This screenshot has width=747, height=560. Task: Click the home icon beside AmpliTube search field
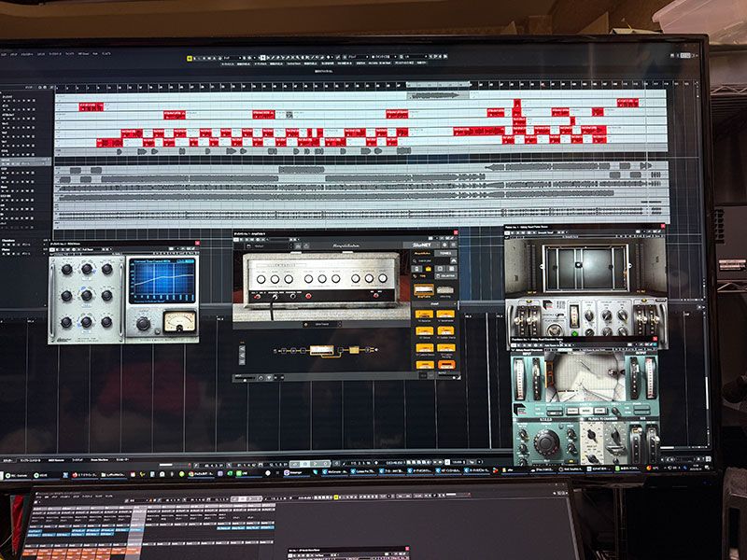coord(454,260)
